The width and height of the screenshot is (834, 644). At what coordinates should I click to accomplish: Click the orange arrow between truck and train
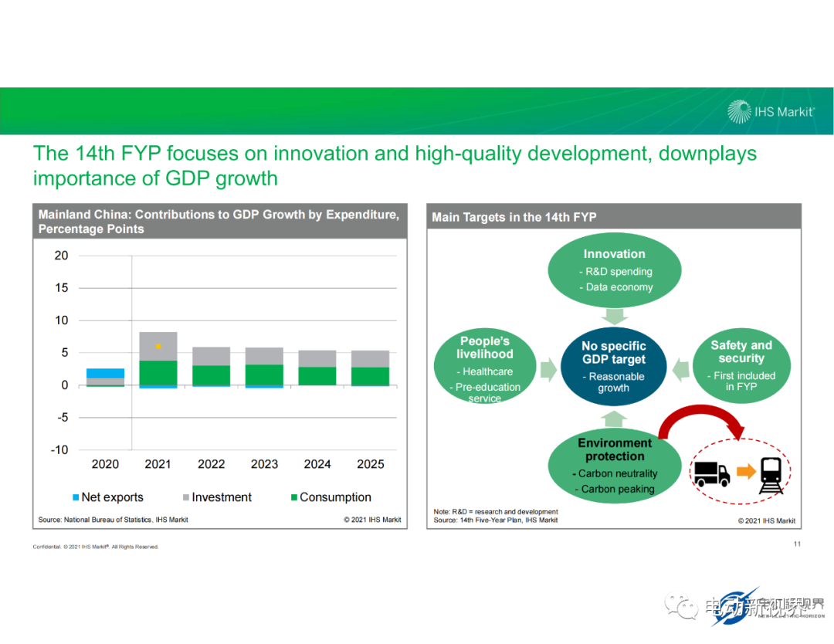(746, 471)
